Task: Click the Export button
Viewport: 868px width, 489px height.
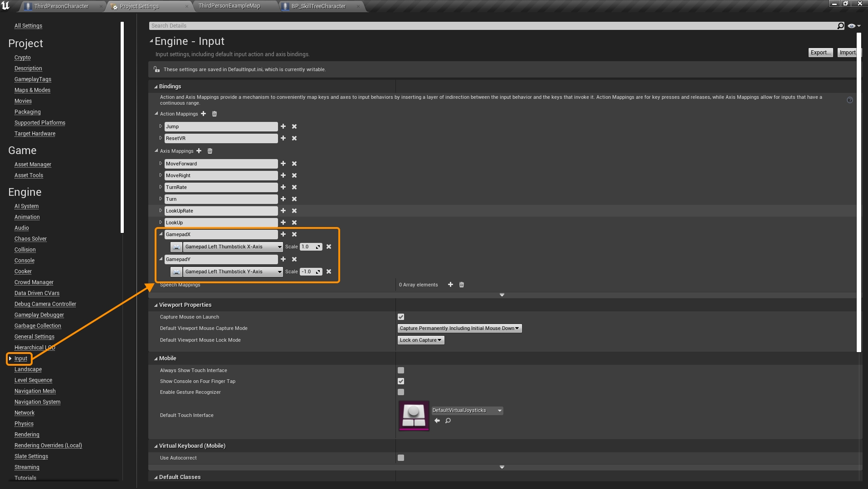Action: pos(820,53)
